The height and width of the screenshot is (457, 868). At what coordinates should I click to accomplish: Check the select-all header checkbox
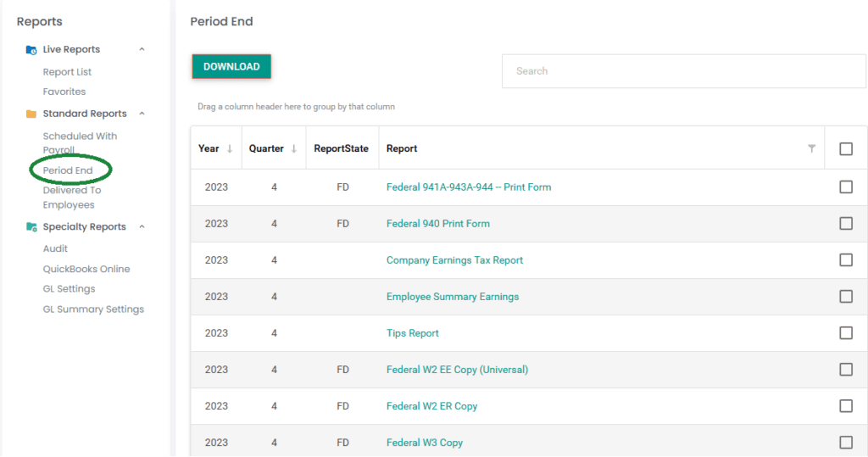click(845, 149)
